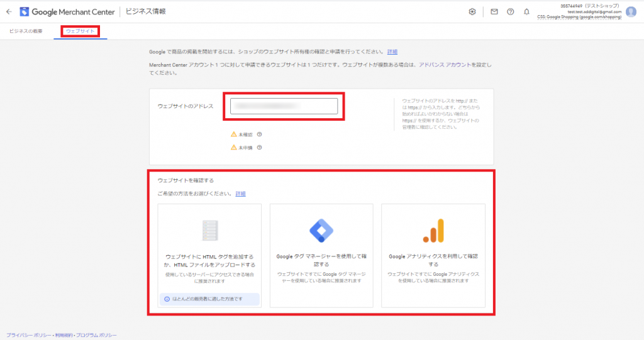This screenshot has width=644, height=340.
Task: Click the back arrow icon
Action: (x=9, y=11)
